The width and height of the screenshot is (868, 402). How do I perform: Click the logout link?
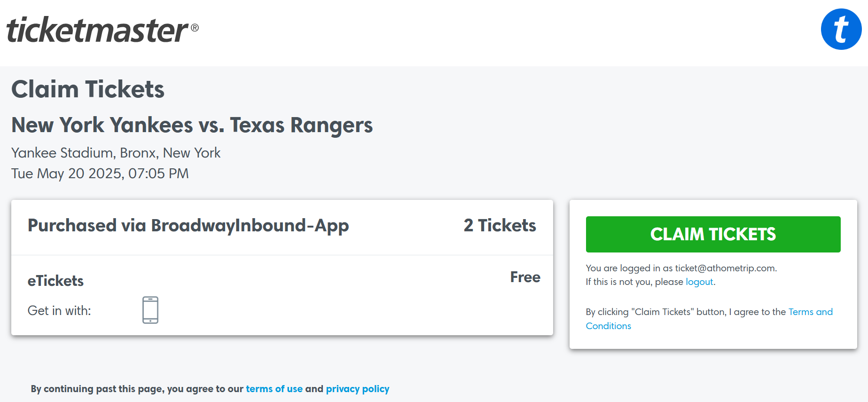[x=699, y=282]
